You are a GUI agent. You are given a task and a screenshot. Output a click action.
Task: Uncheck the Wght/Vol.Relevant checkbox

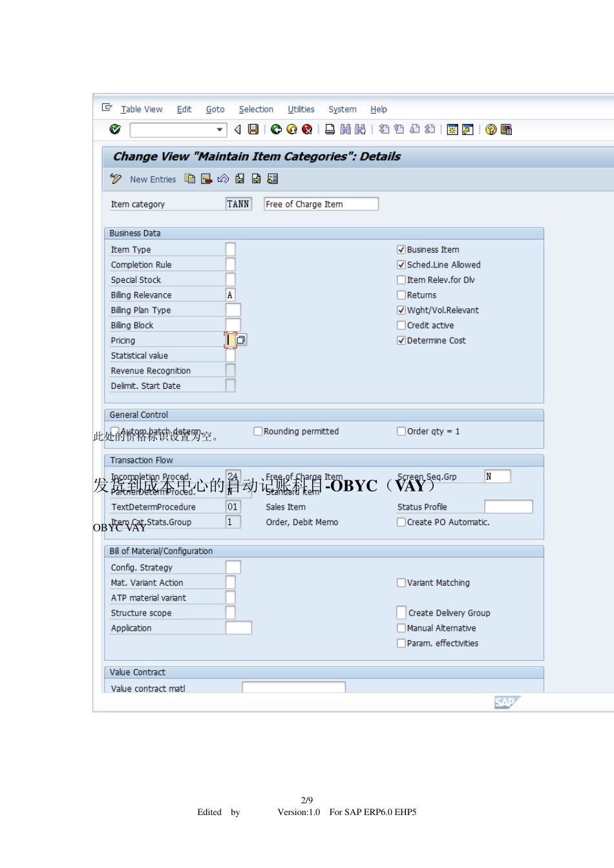pyautogui.click(x=401, y=310)
